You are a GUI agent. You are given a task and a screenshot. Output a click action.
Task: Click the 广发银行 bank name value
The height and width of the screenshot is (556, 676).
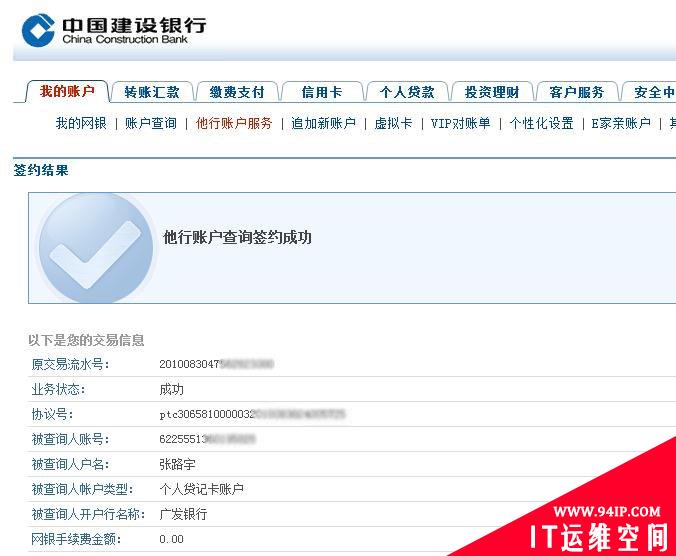point(183,514)
